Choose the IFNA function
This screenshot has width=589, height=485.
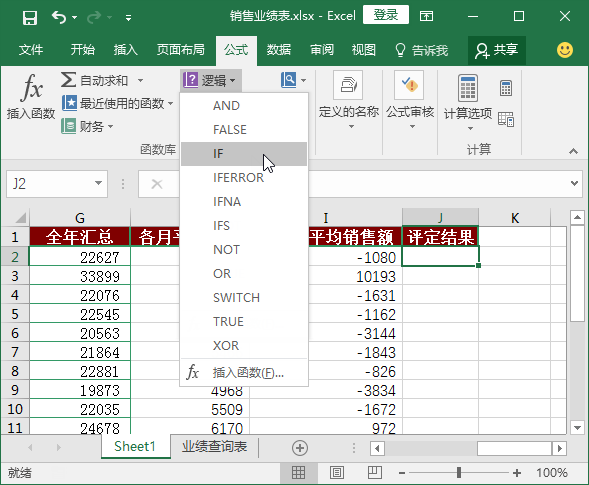point(244,202)
